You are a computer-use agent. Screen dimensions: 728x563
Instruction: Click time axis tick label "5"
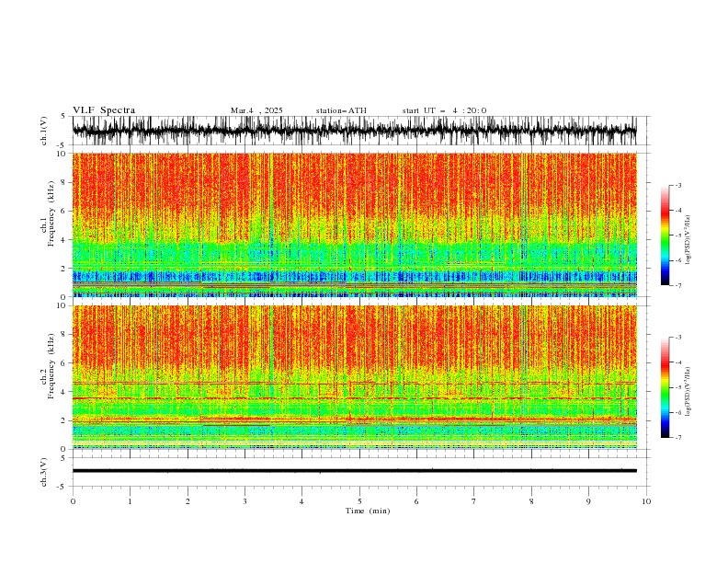click(359, 501)
